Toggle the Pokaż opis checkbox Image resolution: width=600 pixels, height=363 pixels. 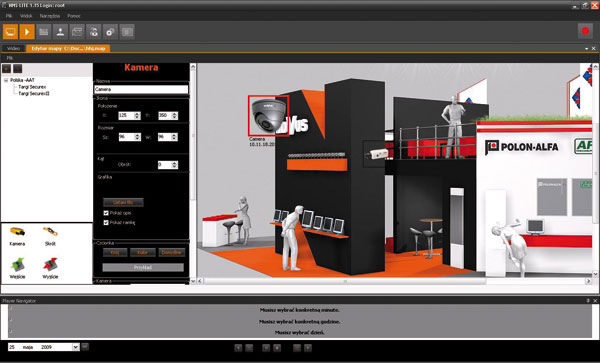[x=106, y=213]
